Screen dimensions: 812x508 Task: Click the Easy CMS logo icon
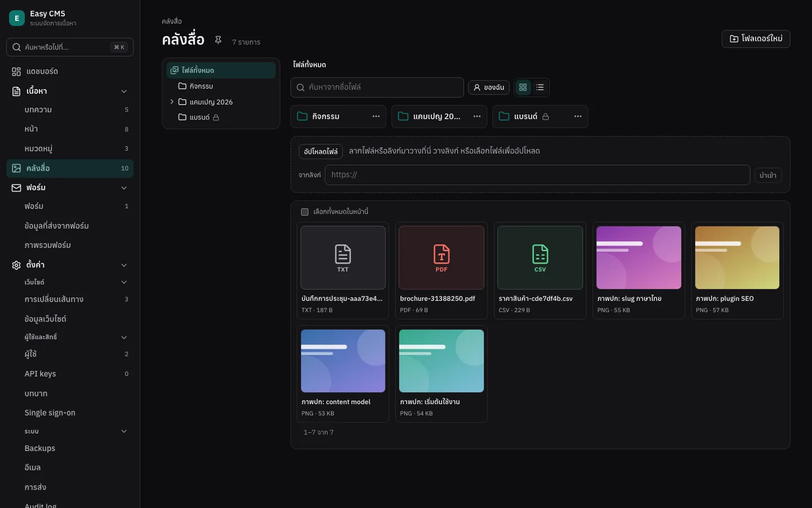(x=17, y=18)
